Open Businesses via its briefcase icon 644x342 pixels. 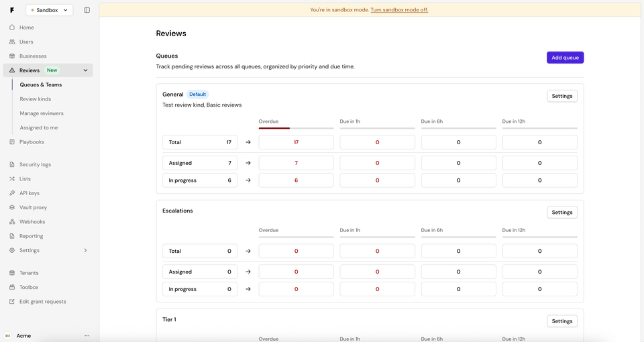coord(12,56)
